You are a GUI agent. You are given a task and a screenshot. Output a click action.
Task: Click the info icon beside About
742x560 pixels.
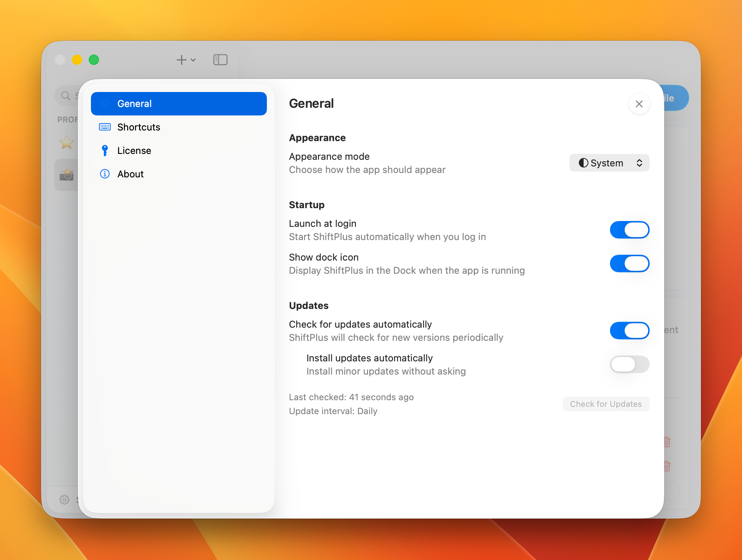(105, 174)
